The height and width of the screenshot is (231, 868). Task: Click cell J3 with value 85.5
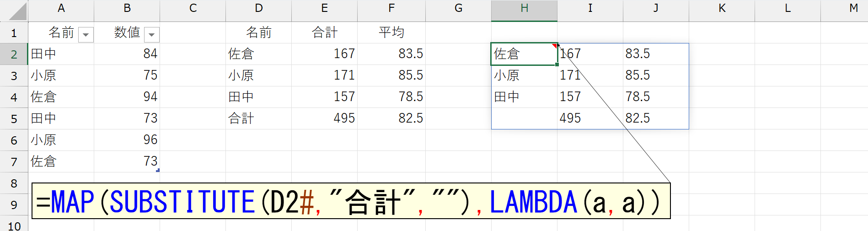tap(655, 75)
